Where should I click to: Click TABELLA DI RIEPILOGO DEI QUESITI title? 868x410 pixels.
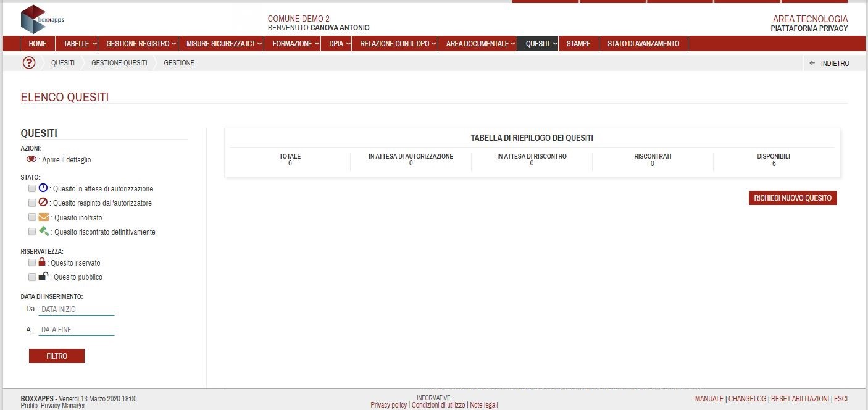pos(532,138)
